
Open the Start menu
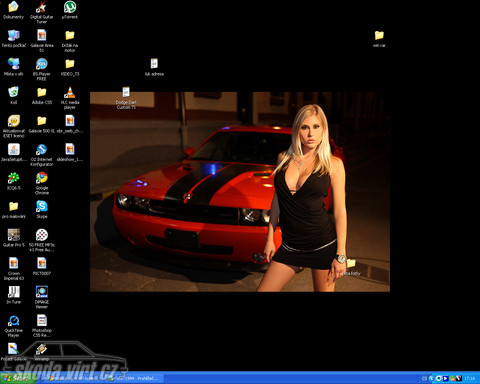pyautogui.click(x=17, y=378)
